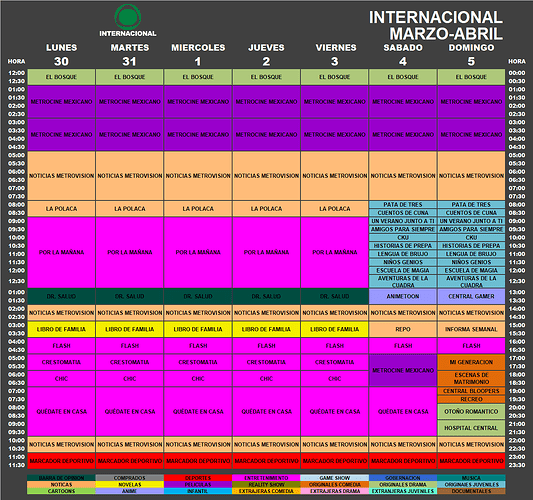Click Chic on Friday
This screenshot has height=500, width=533.
click(334, 379)
